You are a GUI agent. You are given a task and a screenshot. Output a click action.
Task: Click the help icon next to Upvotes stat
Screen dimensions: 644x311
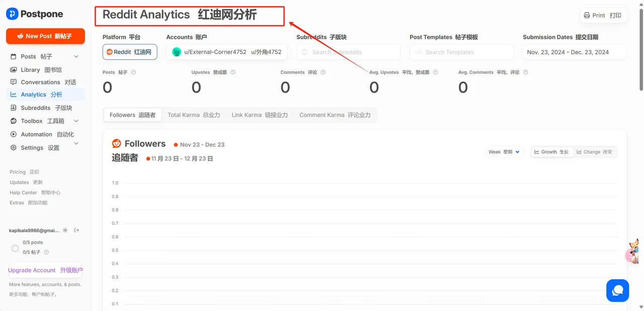pyautogui.click(x=233, y=72)
